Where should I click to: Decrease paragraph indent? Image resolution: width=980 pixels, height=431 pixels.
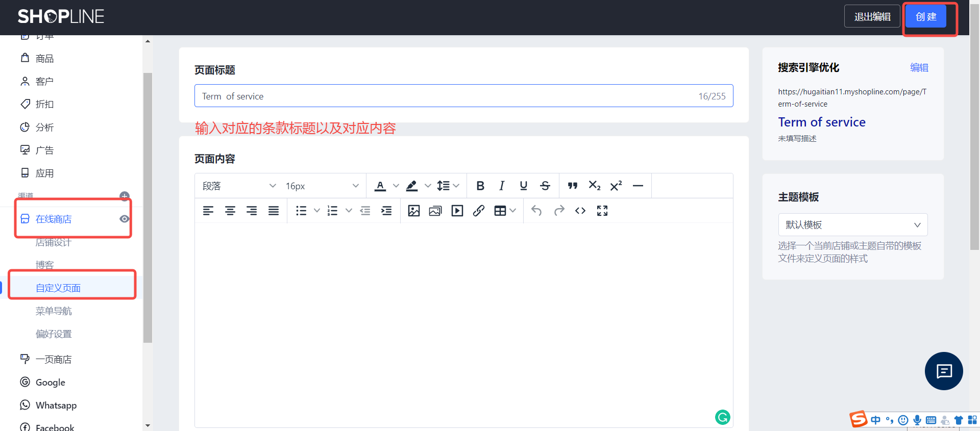pyautogui.click(x=365, y=211)
